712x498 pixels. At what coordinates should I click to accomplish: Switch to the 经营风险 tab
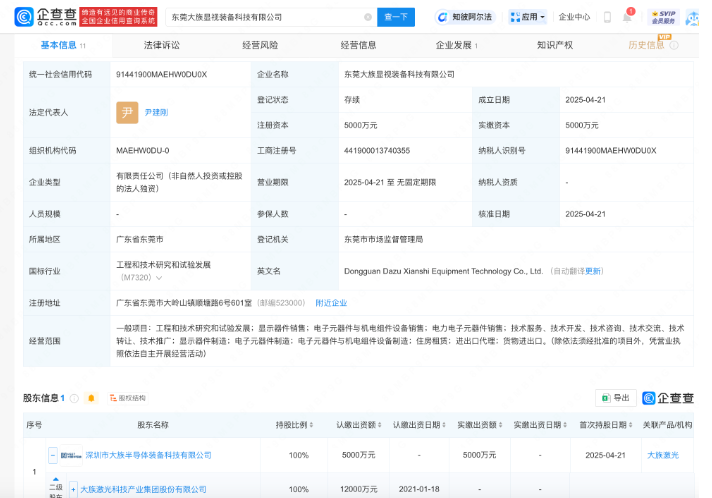click(x=260, y=45)
